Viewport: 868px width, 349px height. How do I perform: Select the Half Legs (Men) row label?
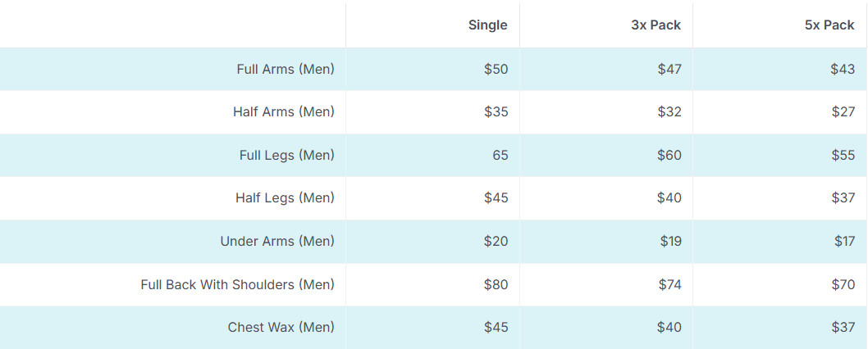pyautogui.click(x=285, y=198)
